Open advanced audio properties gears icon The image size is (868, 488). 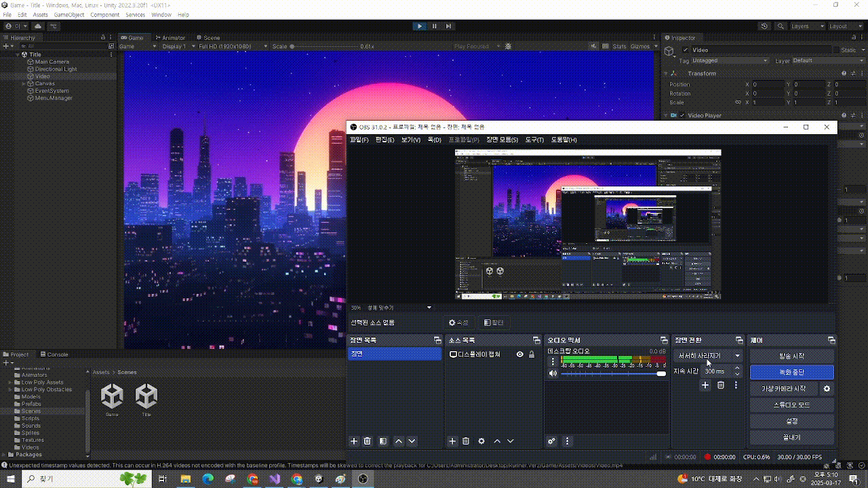552,441
